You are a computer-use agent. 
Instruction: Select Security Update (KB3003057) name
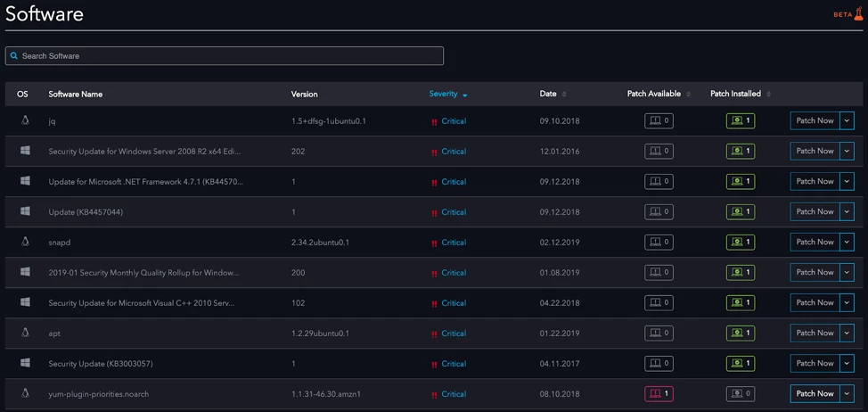[x=100, y=364]
